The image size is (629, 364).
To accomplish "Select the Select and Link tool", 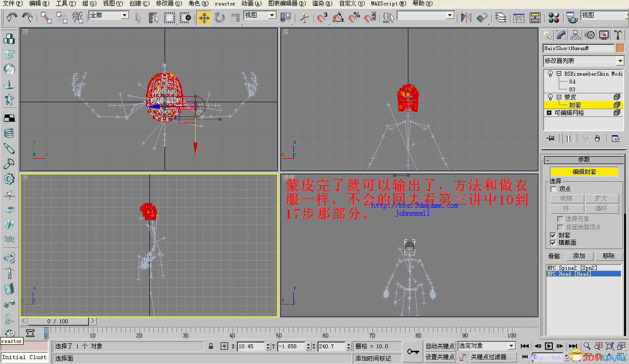I will (x=46, y=18).
